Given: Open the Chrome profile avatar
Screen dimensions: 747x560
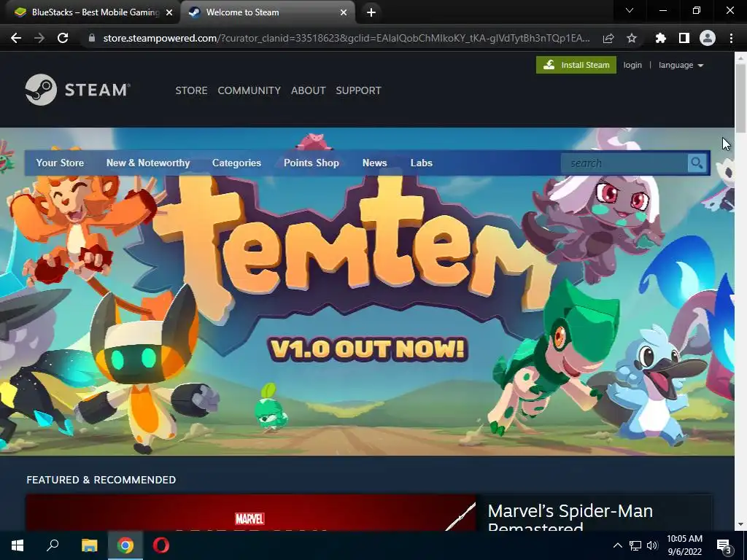Looking at the screenshot, I should [708, 38].
